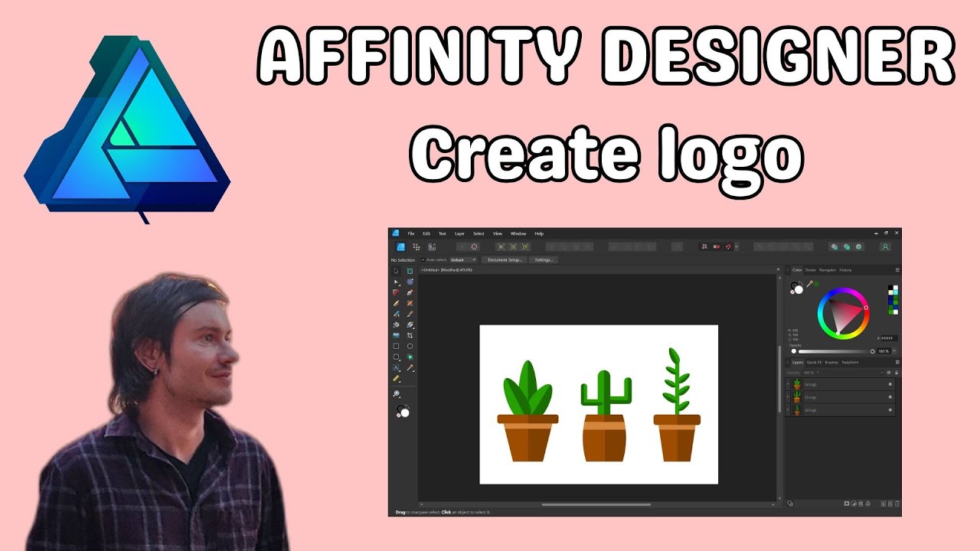Screen dimensions: 980x551
Task: Swap stroke and fill selector in Color panel
Action: click(802, 282)
